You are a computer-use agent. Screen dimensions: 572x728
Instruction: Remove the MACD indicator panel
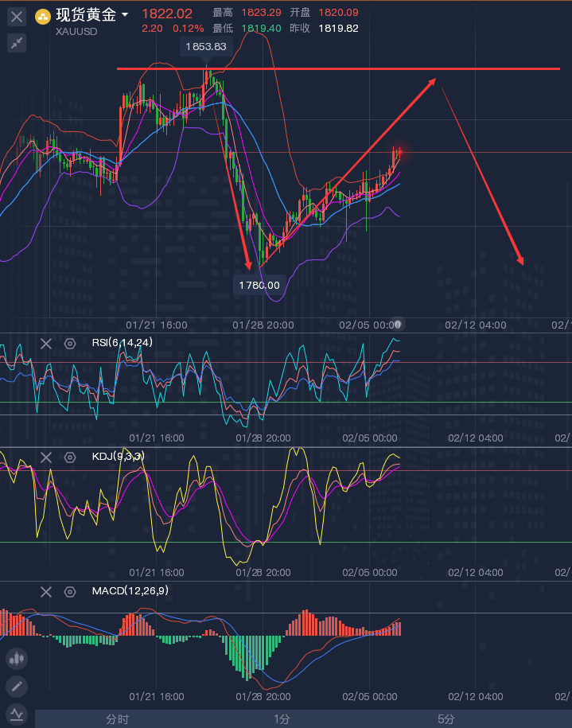pyautogui.click(x=46, y=591)
